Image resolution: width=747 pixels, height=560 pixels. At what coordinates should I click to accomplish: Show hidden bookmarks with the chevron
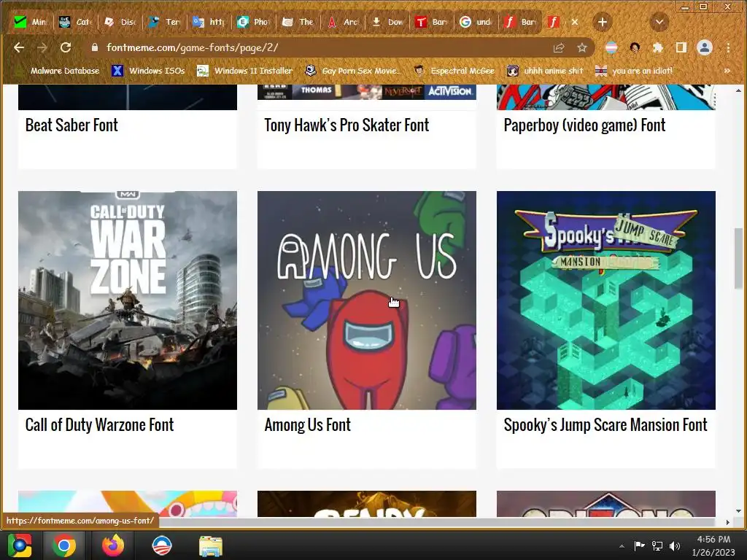coord(727,71)
